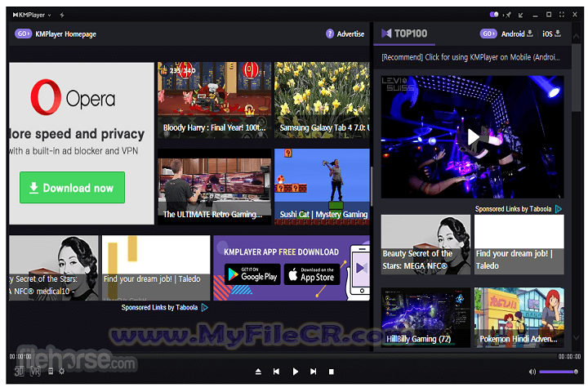Open Beauty Secret of the Stars sidebar ad

point(425,244)
